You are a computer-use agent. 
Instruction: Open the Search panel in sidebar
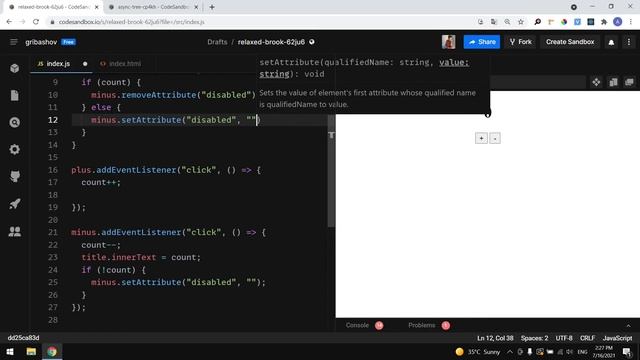15,122
